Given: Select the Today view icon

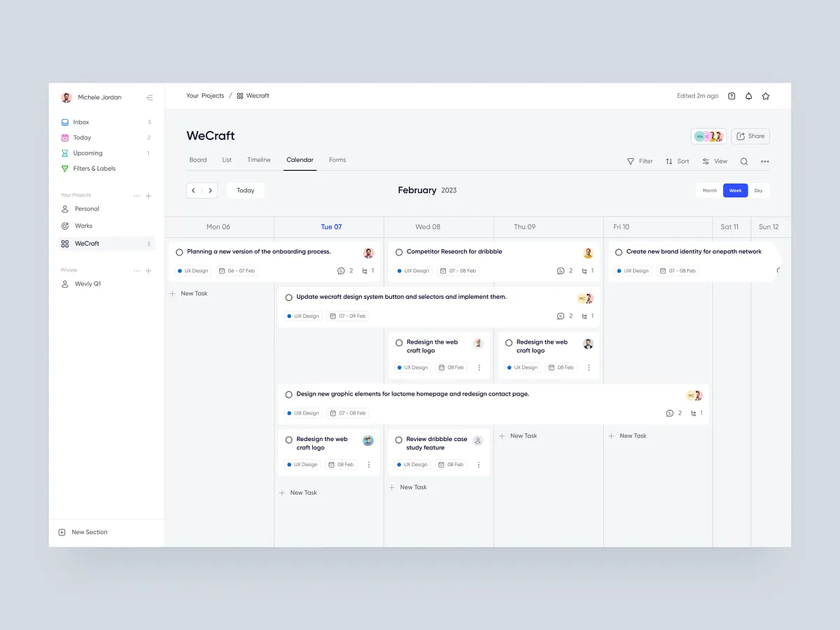Looking at the screenshot, I should (x=64, y=137).
